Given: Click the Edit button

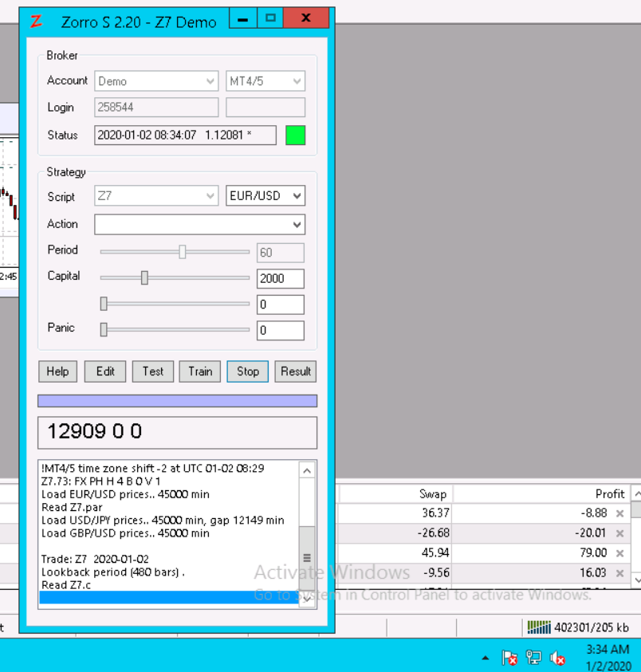Looking at the screenshot, I should coord(105,371).
